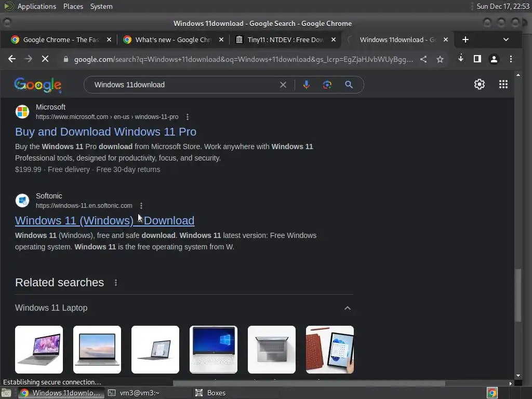The width and height of the screenshot is (532, 399).
Task: Stop loading the page
Action: click(45, 59)
